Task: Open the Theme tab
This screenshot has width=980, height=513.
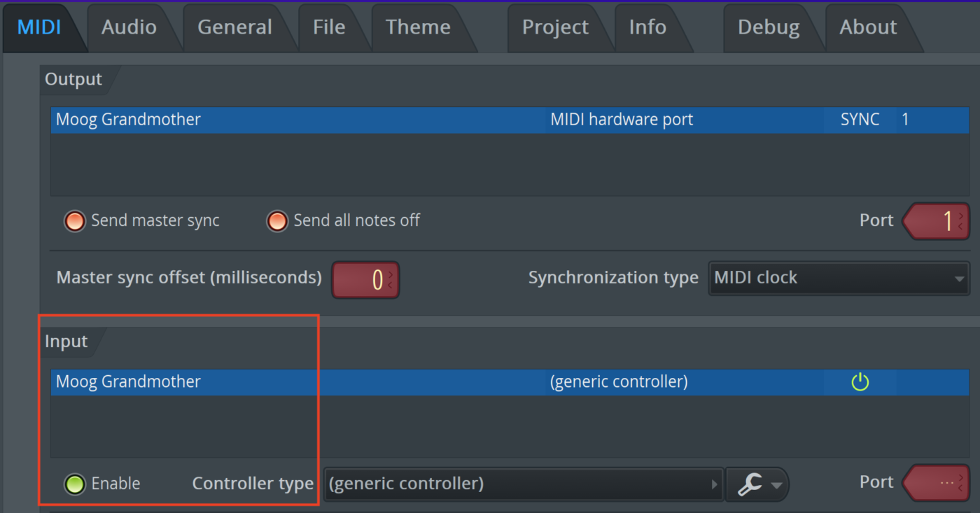Action: (418, 27)
